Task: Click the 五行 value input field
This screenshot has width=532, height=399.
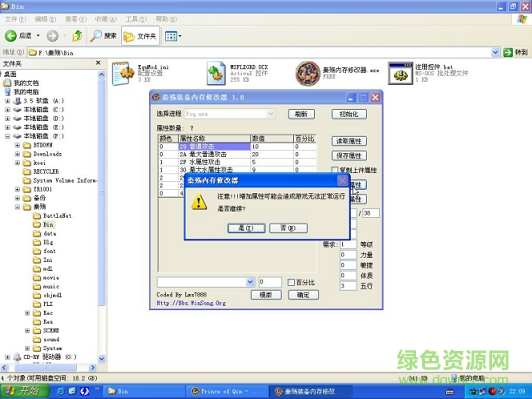Action: [348, 286]
